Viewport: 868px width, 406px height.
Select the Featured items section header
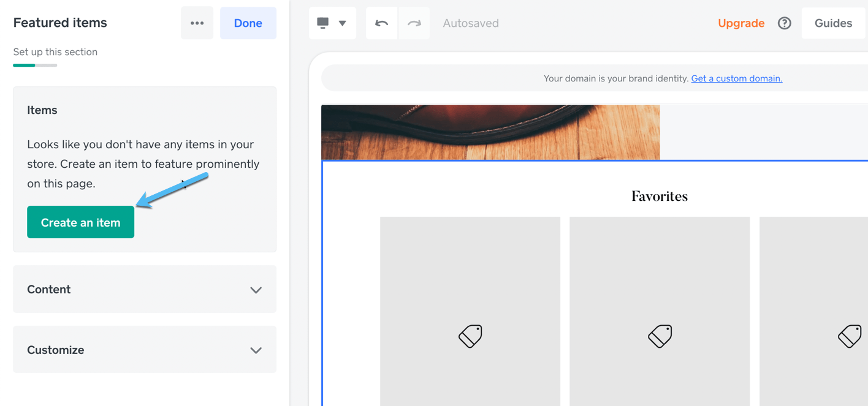coord(59,22)
